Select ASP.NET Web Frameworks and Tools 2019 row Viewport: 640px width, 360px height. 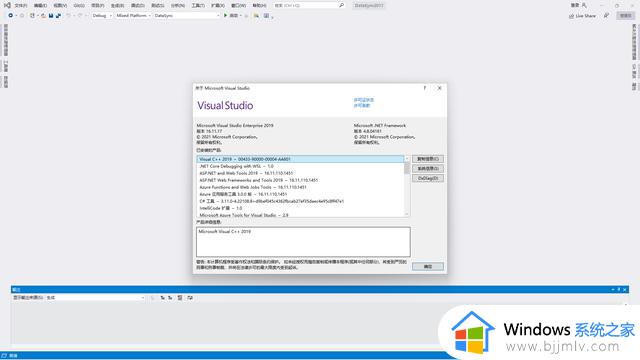300,180
